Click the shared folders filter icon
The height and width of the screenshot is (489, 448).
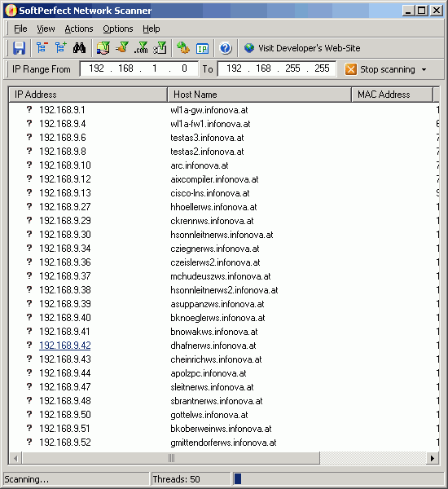pos(103,48)
